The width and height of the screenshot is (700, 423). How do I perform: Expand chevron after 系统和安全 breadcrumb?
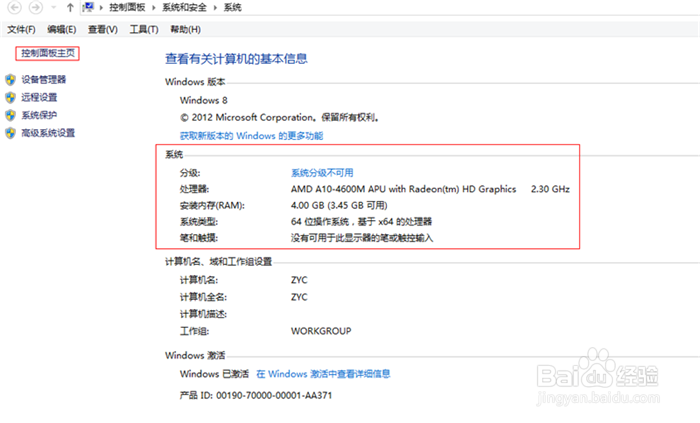[x=215, y=8]
